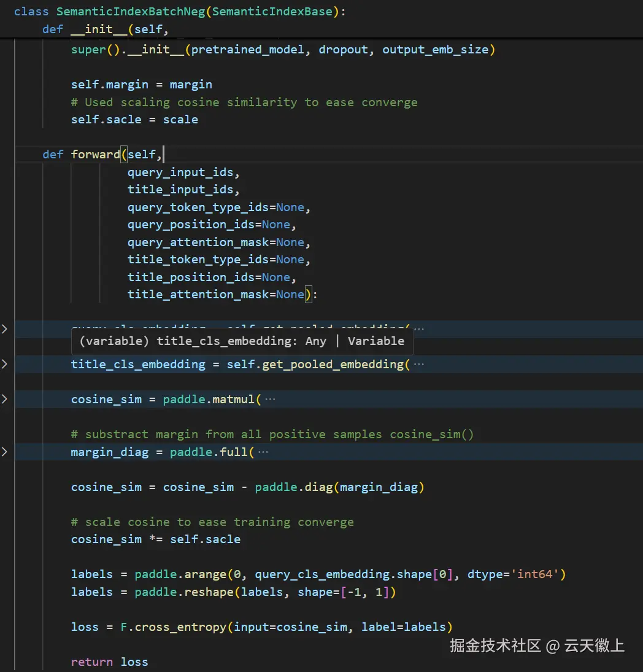This screenshot has height=672, width=643.
Task: Click the 'self.margin = margin' line
Action: pos(141,85)
